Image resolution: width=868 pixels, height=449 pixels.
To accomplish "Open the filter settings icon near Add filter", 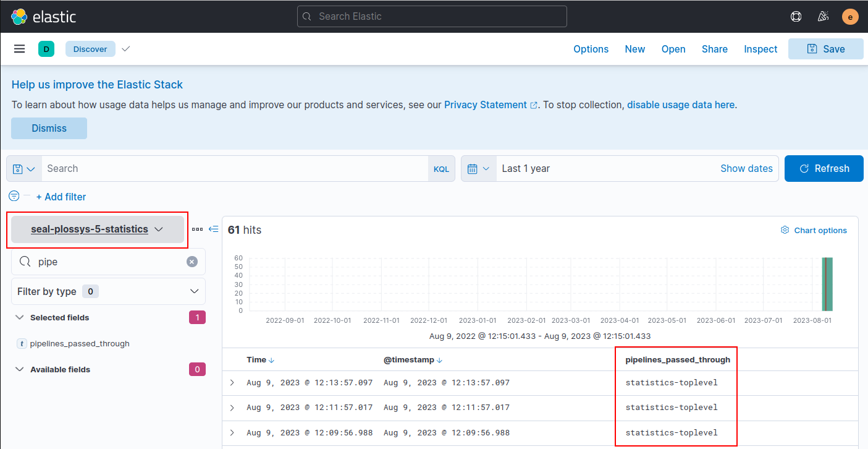I will [14, 195].
